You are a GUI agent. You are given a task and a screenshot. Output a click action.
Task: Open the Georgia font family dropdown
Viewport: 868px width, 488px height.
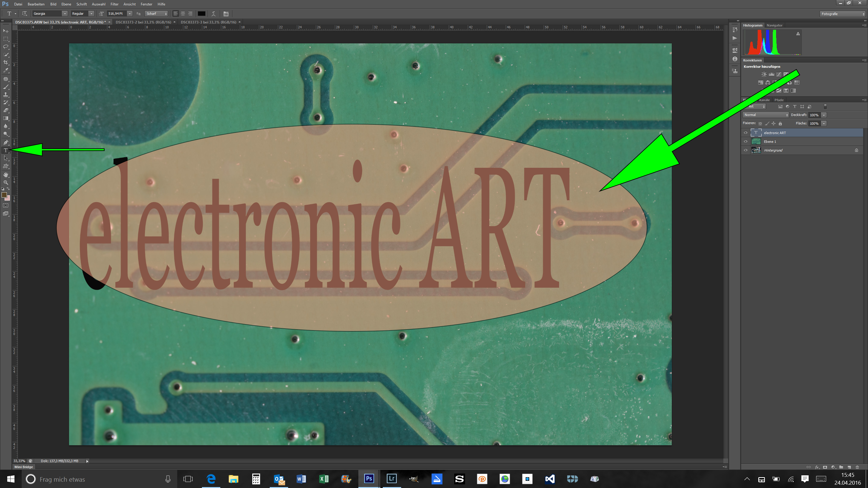coord(64,14)
